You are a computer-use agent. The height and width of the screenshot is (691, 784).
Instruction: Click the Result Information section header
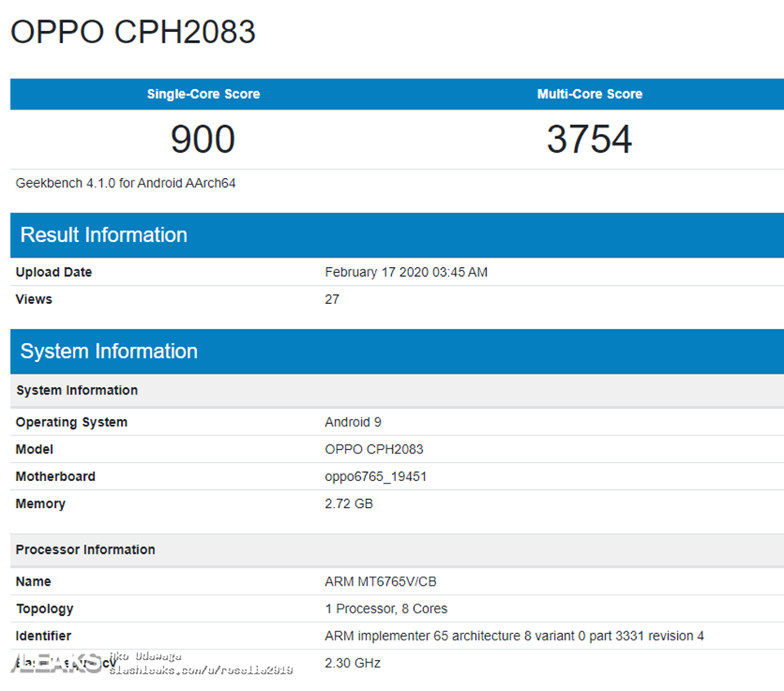click(x=397, y=235)
